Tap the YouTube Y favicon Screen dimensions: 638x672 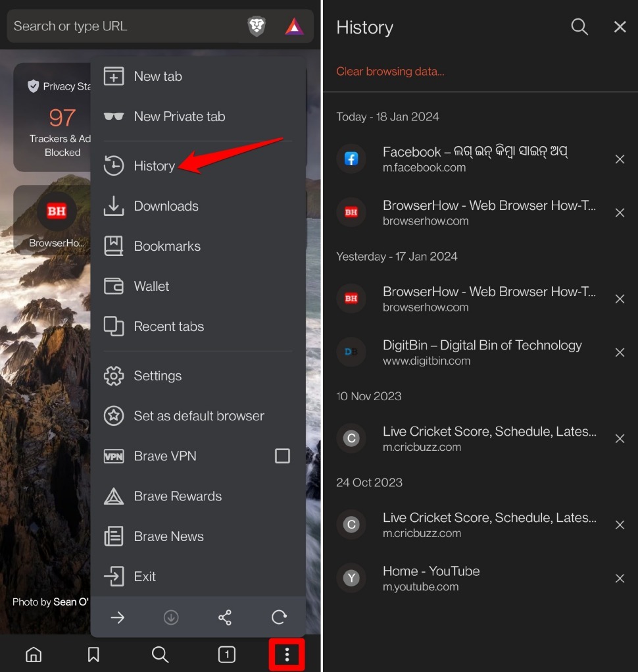pos(351,578)
